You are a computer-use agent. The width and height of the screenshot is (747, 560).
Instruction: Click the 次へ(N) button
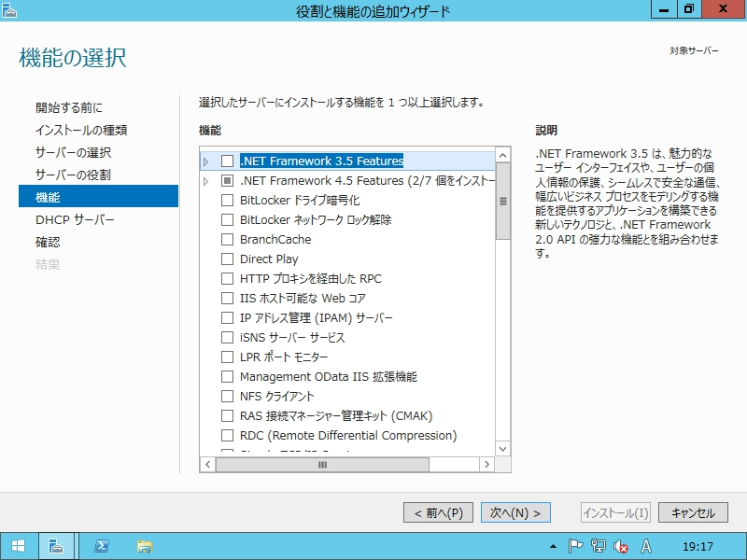pos(515,513)
